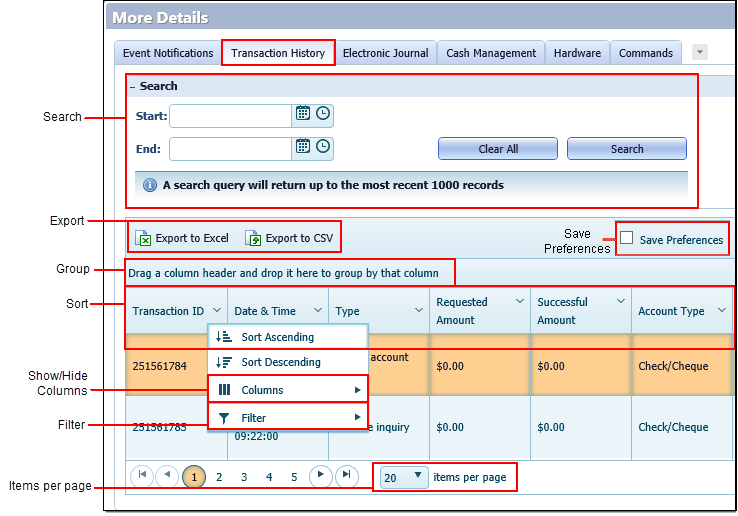The width and height of the screenshot is (738, 516).
Task: Open the End date calendar picker
Action: (303, 146)
